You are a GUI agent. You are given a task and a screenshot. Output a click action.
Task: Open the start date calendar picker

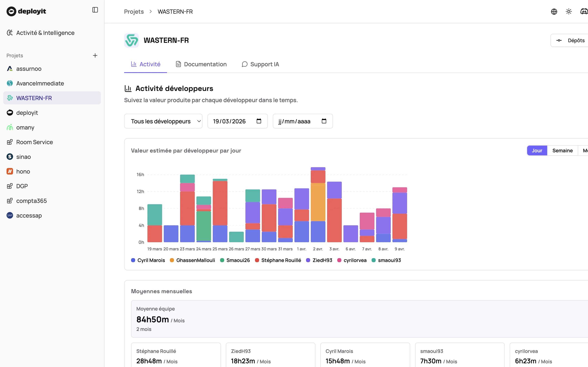point(259,121)
